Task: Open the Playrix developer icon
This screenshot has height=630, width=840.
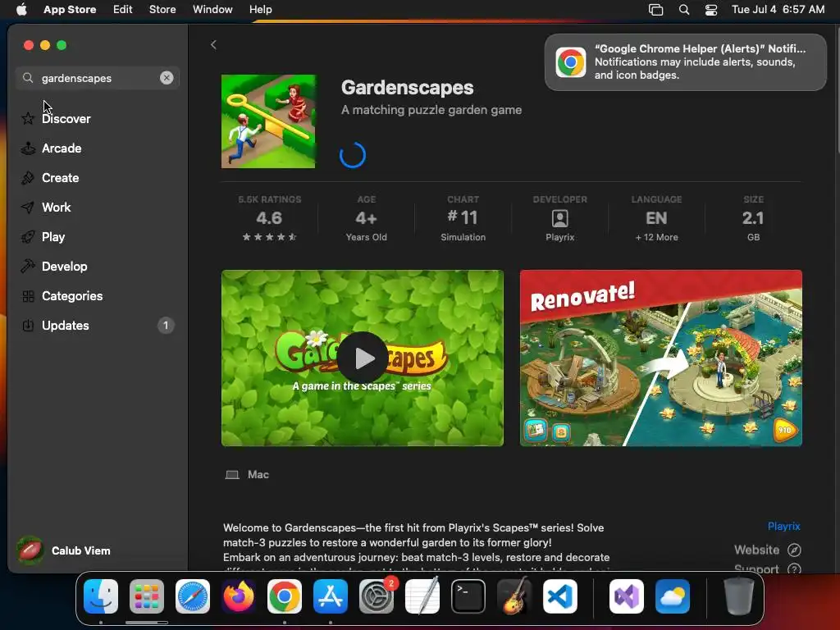Action: coord(559,218)
